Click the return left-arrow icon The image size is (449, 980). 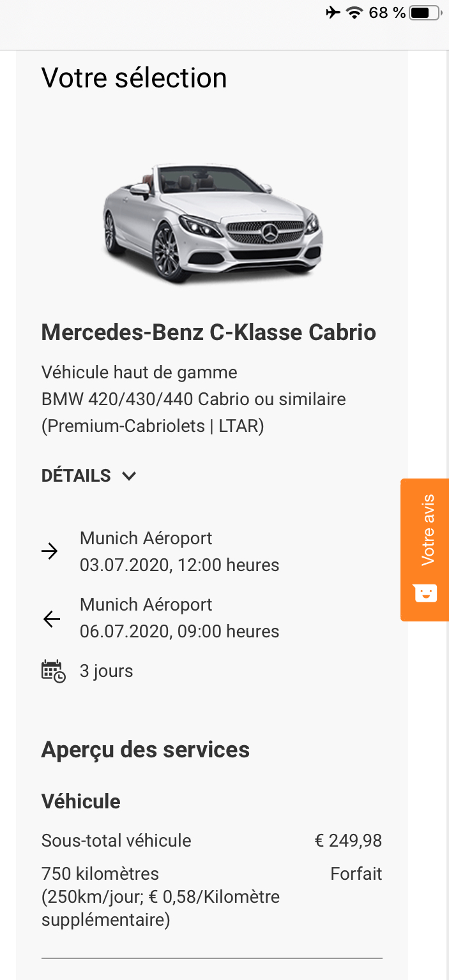coord(51,618)
